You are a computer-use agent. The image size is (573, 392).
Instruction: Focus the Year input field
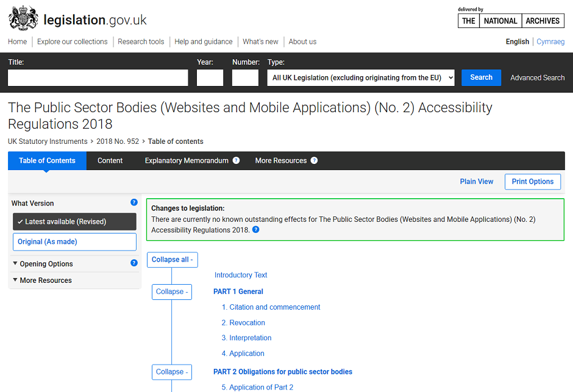click(x=210, y=78)
